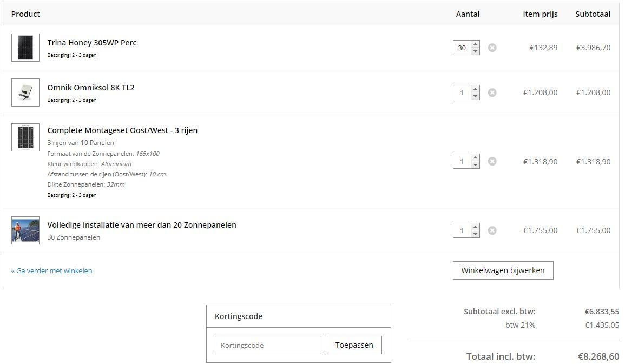Increase Omnik Omniksol quantity by one
625x364 pixels.
(x=475, y=89)
